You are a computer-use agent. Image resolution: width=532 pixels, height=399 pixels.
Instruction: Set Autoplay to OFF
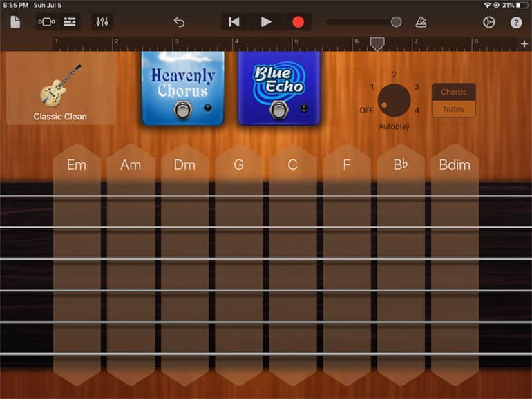(x=366, y=110)
